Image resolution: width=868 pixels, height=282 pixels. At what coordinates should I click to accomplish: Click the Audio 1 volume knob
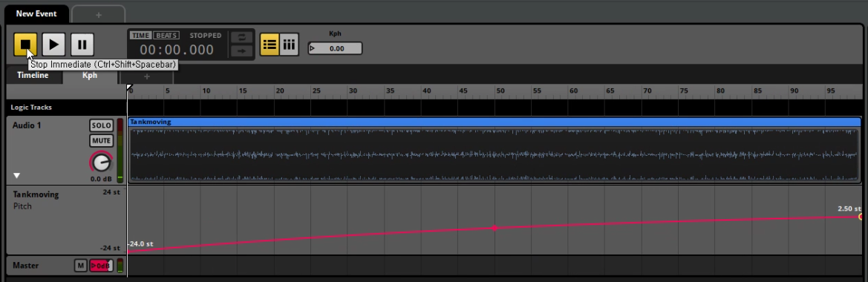point(101,163)
